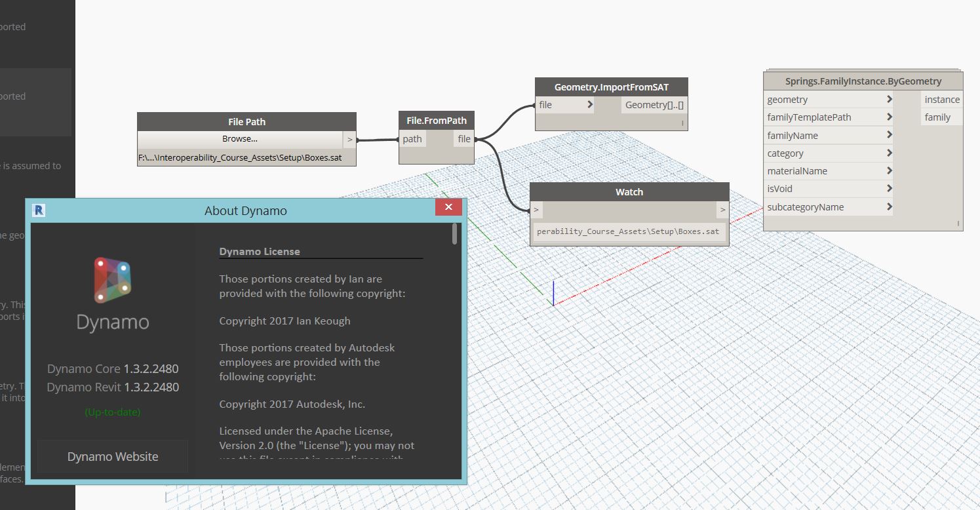Click the 'subcategoryName' input port label
The image size is (980, 510).
tap(805, 207)
